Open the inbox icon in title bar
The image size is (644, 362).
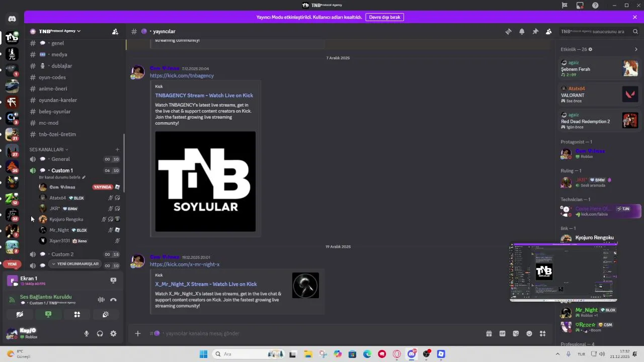580,6
